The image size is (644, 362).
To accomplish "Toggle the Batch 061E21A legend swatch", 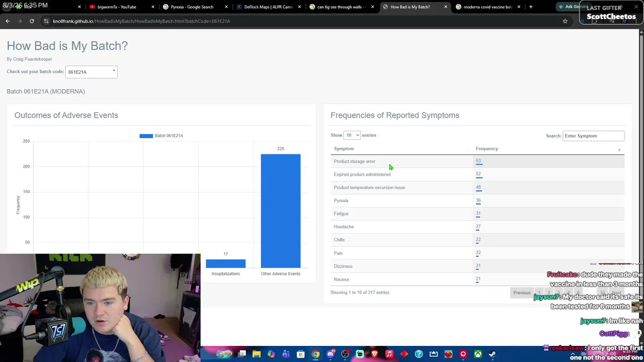I will coord(146,136).
